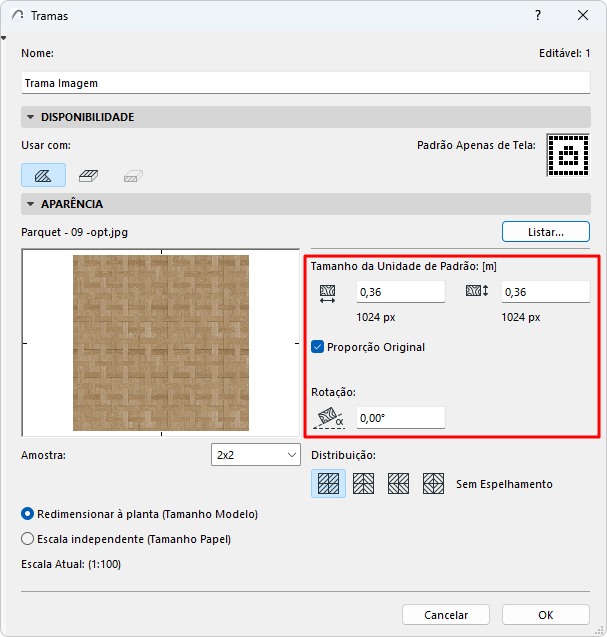Click the Usar com: label
Viewport: 607px width, 637px height.
tap(46, 145)
